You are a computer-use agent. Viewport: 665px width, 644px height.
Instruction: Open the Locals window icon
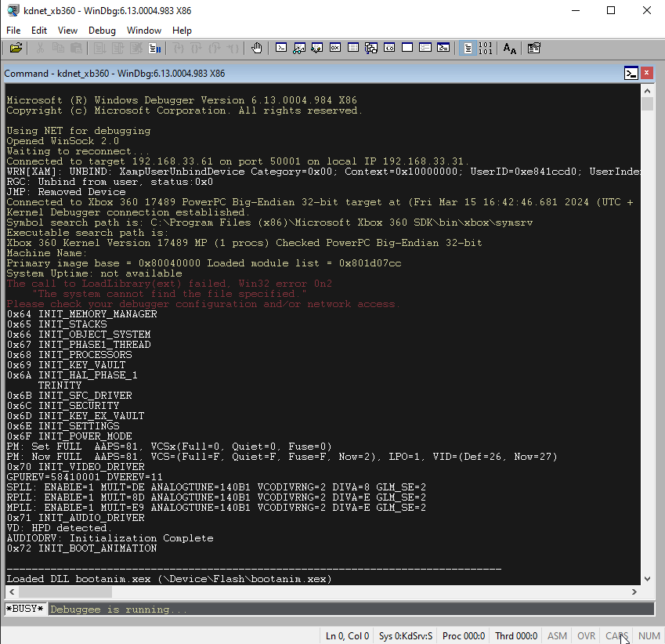pos(316,48)
